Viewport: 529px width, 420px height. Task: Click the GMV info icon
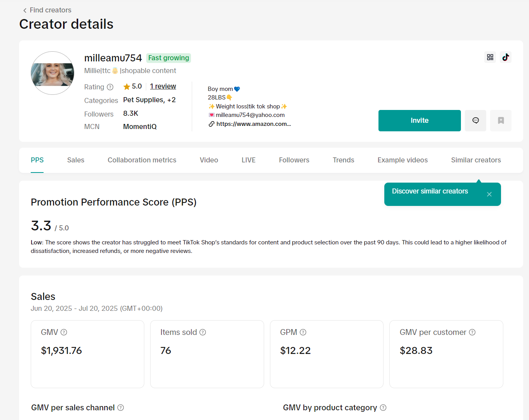[x=64, y=332]
